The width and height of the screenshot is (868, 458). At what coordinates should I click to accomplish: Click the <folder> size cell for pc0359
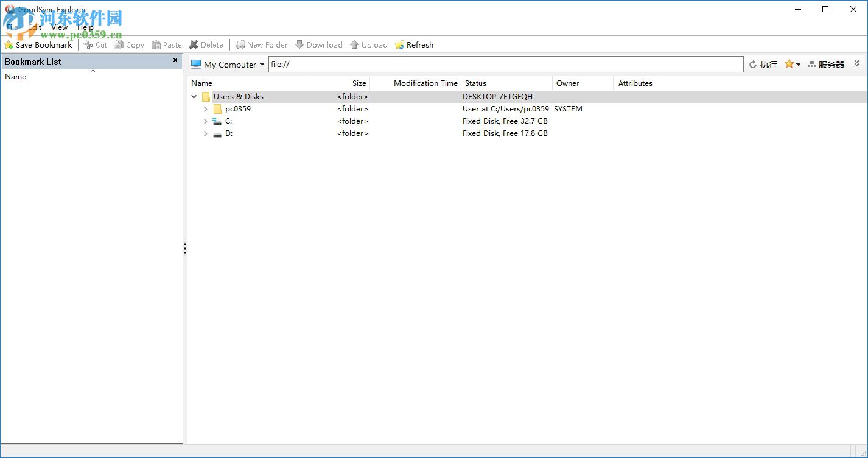(x=353, y=109)
